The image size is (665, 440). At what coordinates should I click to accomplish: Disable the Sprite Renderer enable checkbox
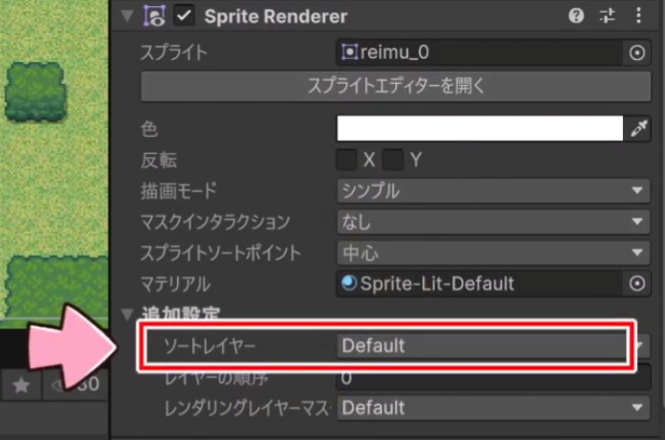[184, 16]
